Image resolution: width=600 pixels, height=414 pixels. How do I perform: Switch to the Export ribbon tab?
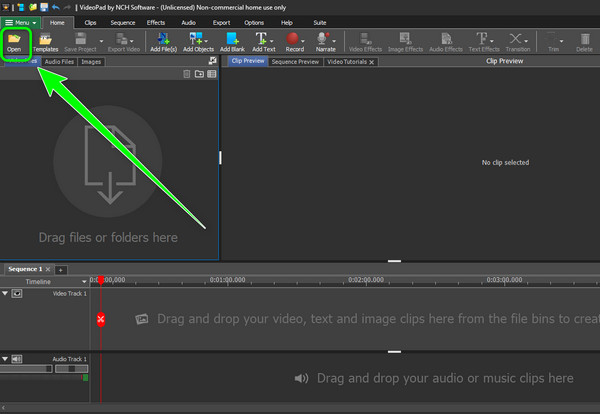[x=221, y=23]
